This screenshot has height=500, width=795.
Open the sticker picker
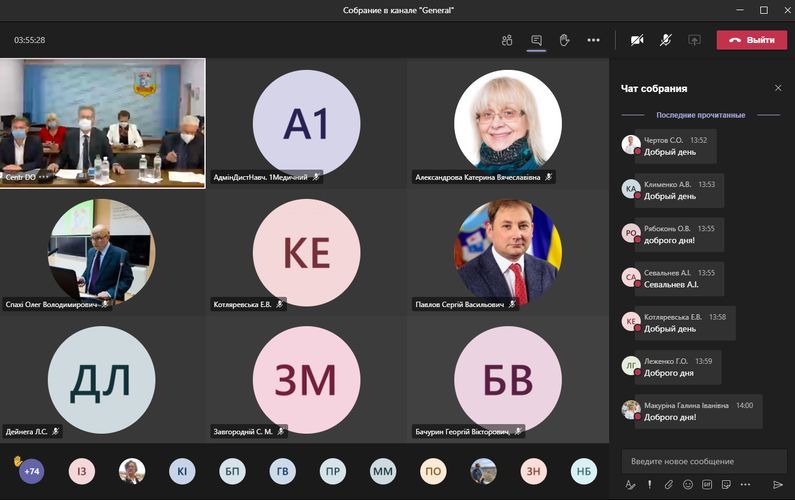[726, 485]
